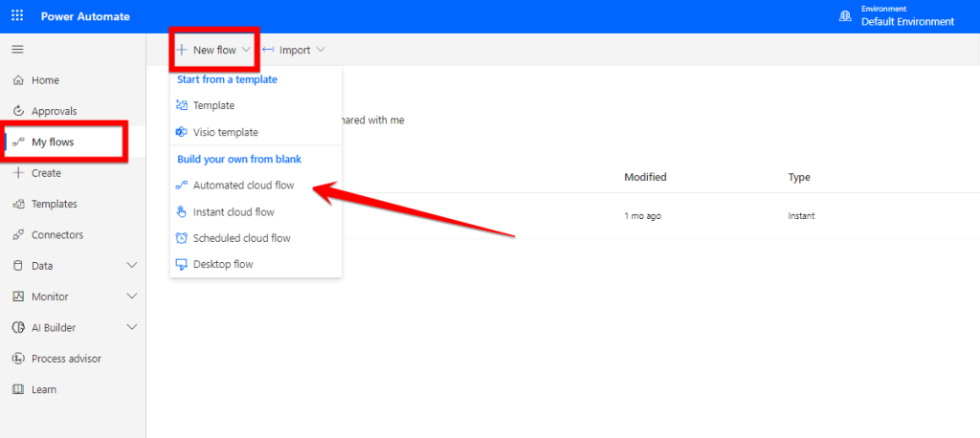Click the Power Automate title in the header
The width and height of the screenshot is (980, 438).
tap(85, 17)
